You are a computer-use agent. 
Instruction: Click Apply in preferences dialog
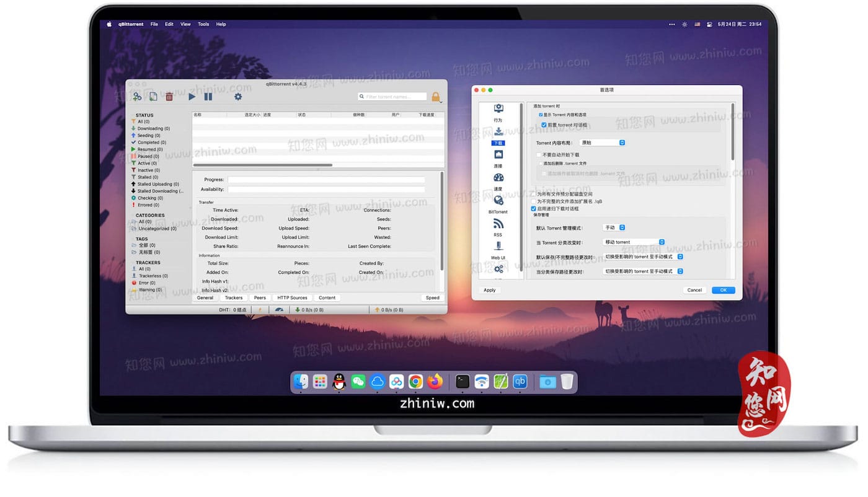pos(490,290)
